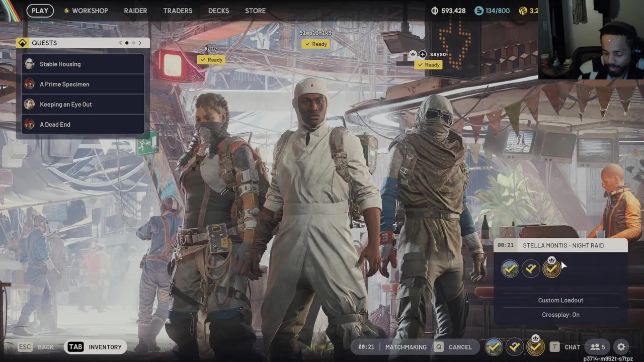Click the A Dead End quest giver portrait
The image size is (644, 362).
tap(30, 124)
